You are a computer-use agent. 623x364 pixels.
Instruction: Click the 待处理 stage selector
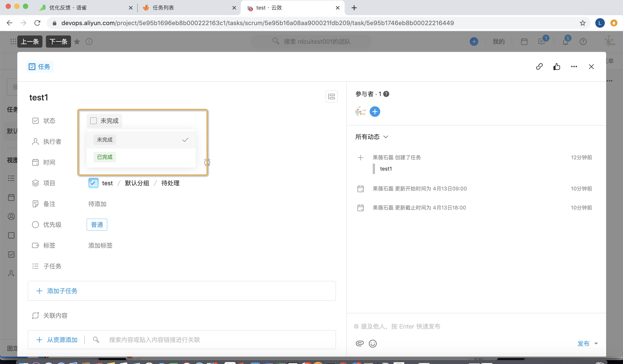point(170,183)
